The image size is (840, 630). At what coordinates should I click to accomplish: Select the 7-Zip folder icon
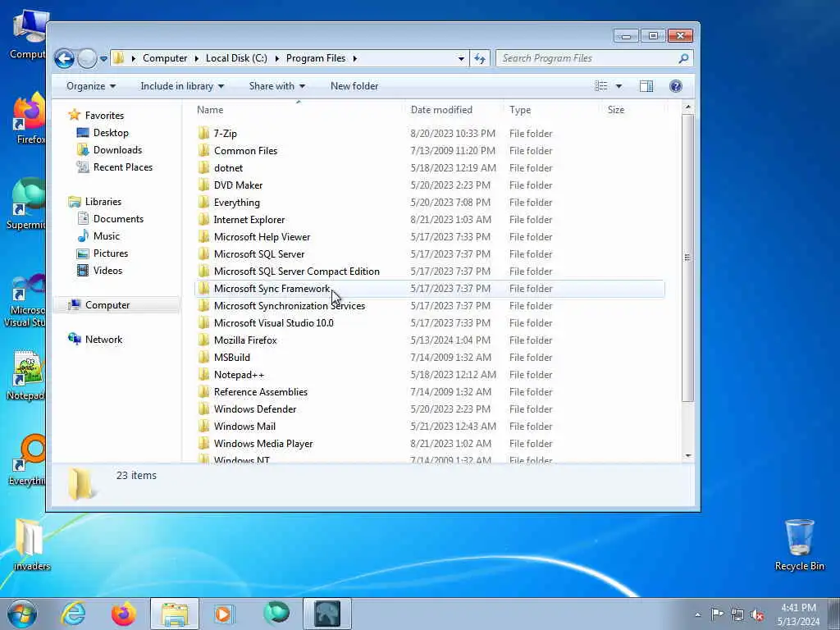coord(203,134)
